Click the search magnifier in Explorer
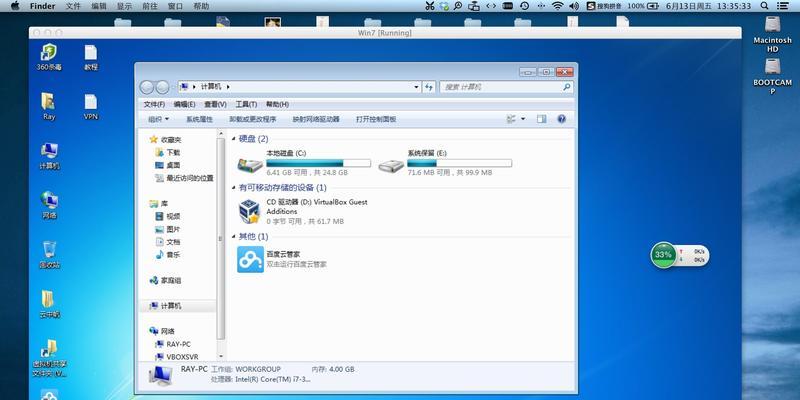The image size is (800, 400). coord(566,87)
